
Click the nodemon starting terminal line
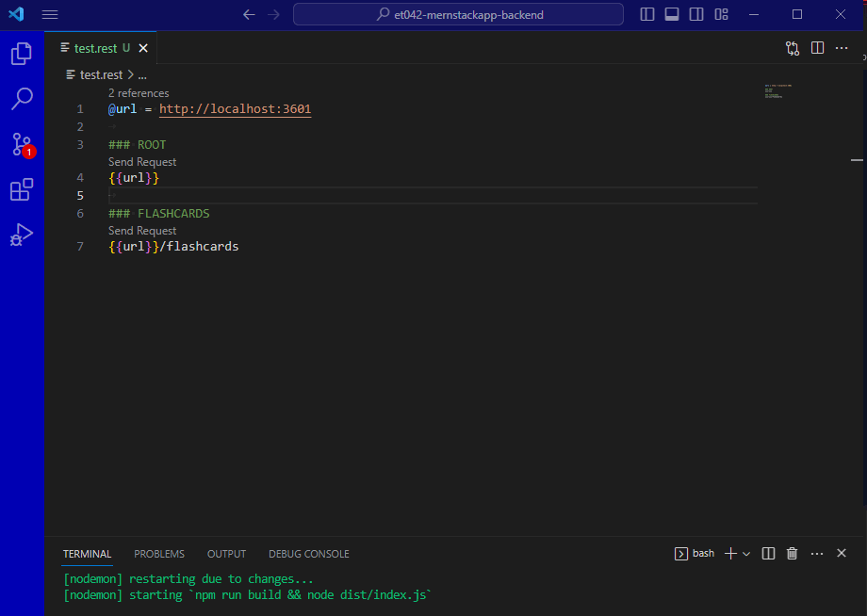click(x=247, y=595)
